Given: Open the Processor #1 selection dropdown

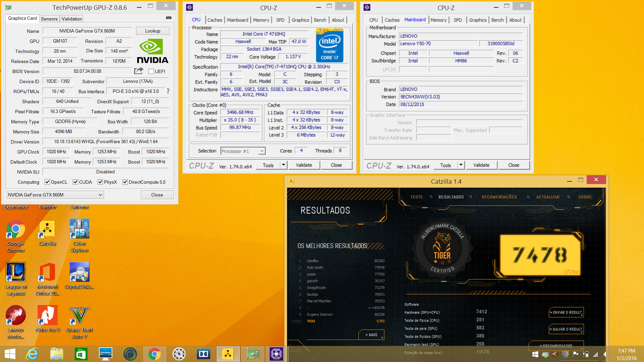Looking at the screenshot, I should (x=243, y=151).
